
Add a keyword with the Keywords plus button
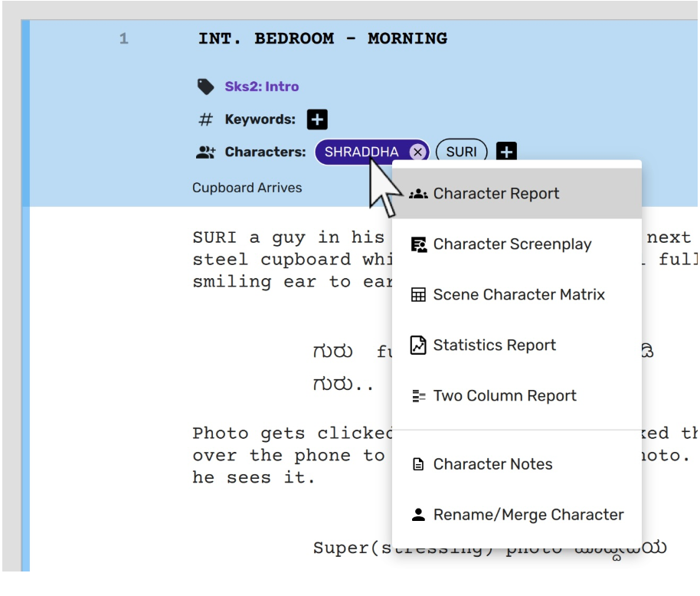(317, 120)
